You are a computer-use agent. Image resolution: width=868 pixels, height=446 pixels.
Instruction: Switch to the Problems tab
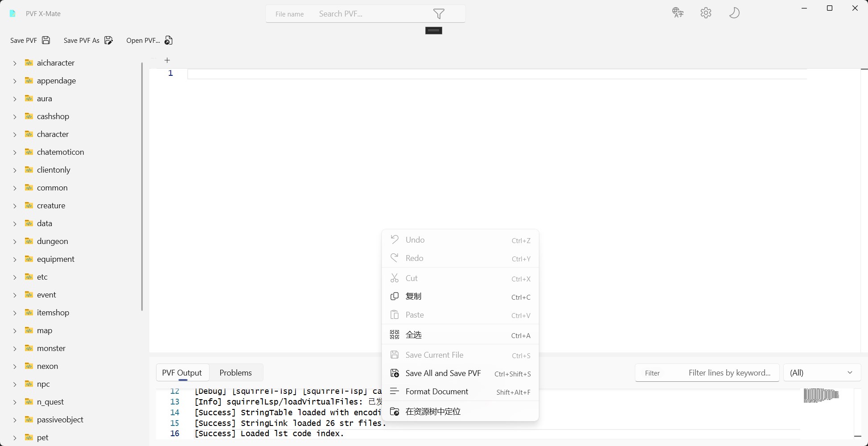235,373
